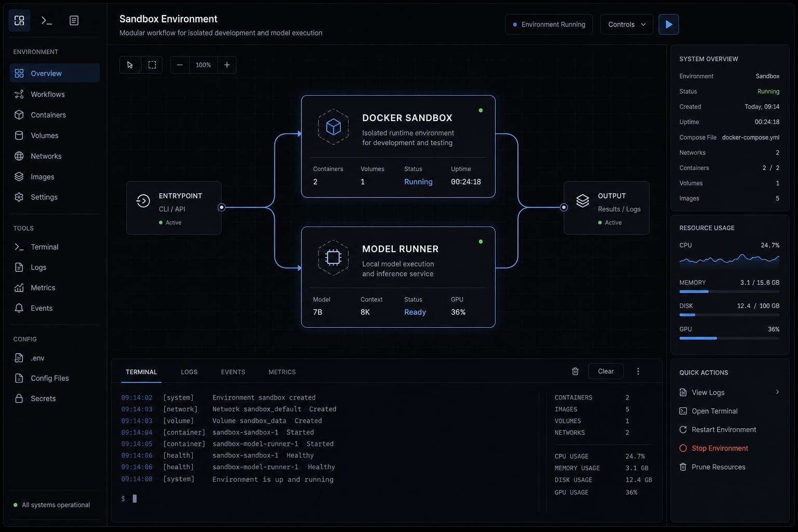Click the 100% zoom level field
This screenshot has width=798, height=532.
[x=203, y=65]
